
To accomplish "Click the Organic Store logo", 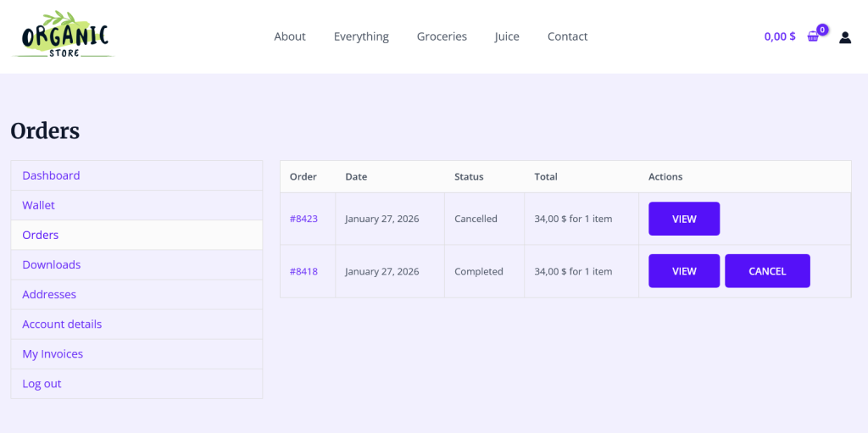I will 63,35.
